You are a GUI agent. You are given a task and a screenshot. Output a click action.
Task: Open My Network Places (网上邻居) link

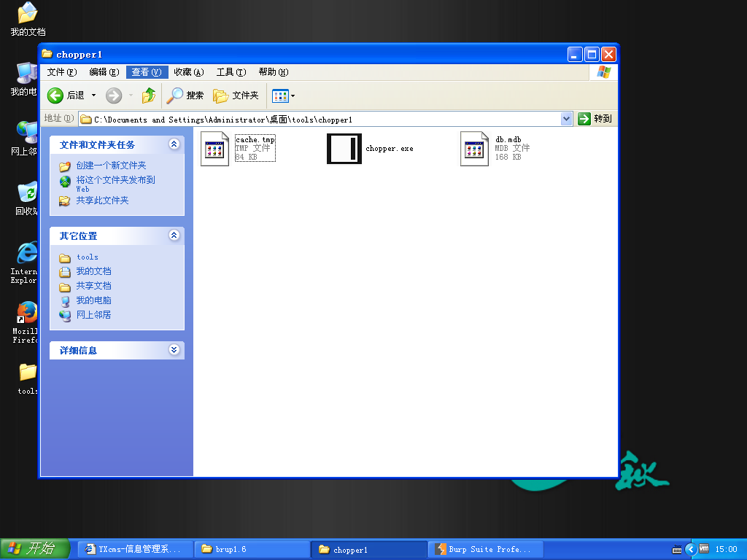94,315
